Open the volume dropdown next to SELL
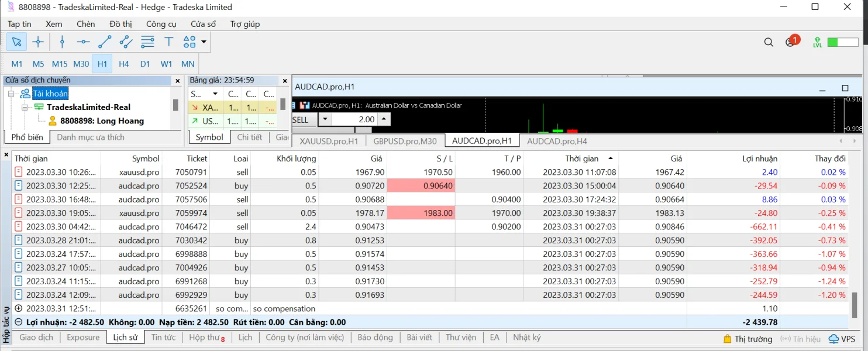The height and width of the screenshot is (351, 868). (x=325, y=119)
